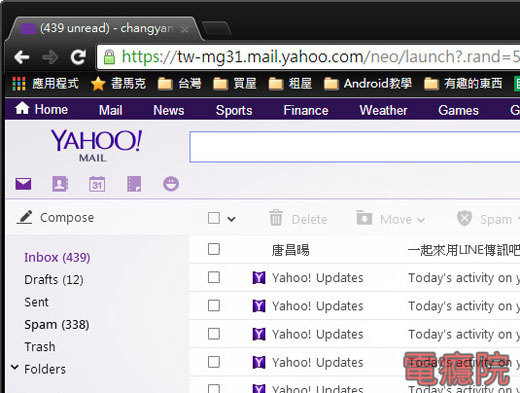Select the (439 unread) browser tab
520x393 pixels.
(105, 29)
